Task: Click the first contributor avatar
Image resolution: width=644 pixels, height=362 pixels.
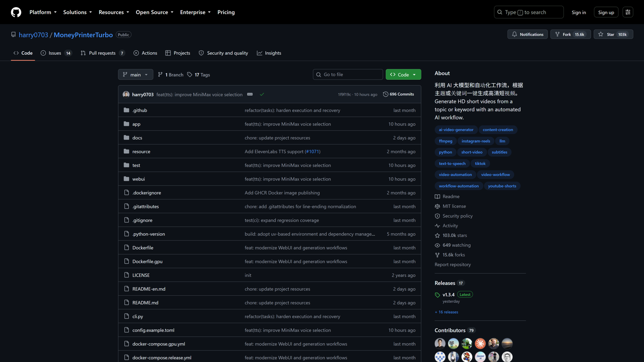Action: [x=440, y=343]
